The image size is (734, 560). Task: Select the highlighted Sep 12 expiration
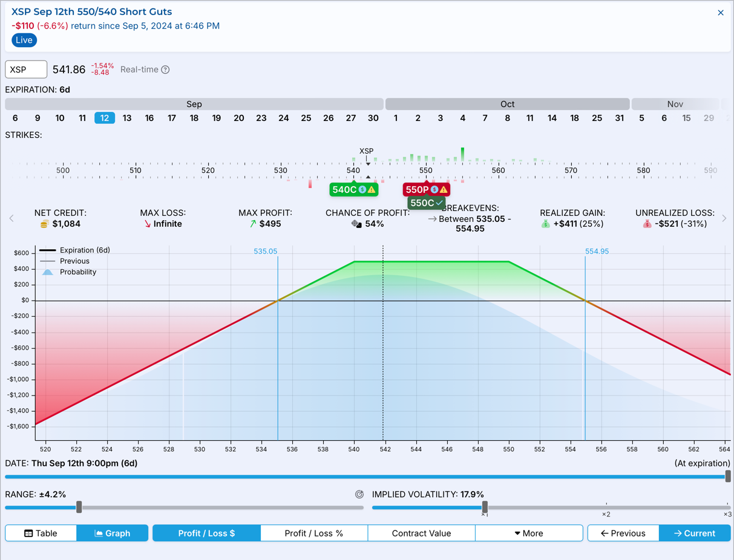[105, 118]
